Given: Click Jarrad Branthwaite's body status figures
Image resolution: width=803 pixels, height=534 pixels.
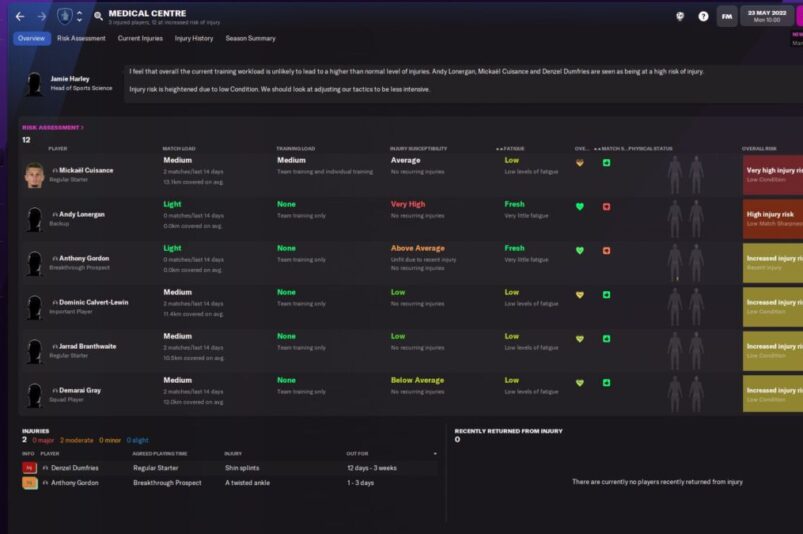Looking at the screenshot, I should click(686, 350).
